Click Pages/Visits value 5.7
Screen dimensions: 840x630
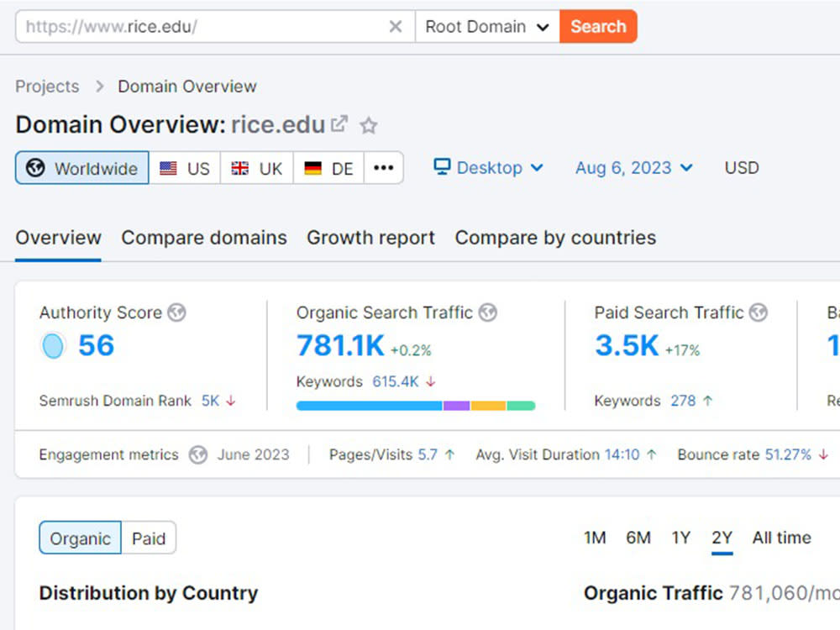[428, 454]
